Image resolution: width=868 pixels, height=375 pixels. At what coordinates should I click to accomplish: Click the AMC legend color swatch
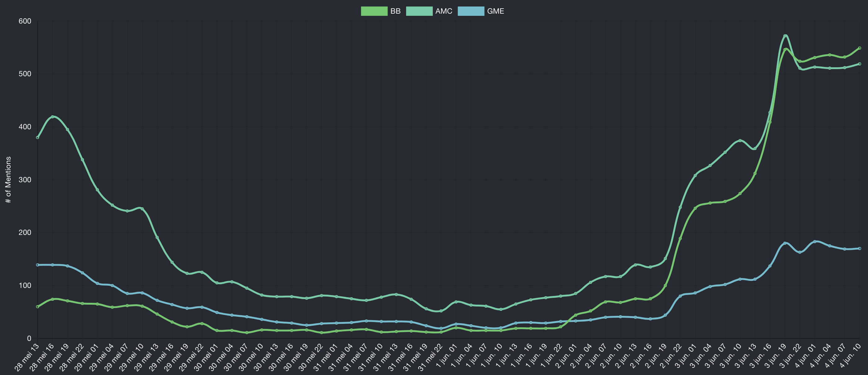click(x=419, y=11)
